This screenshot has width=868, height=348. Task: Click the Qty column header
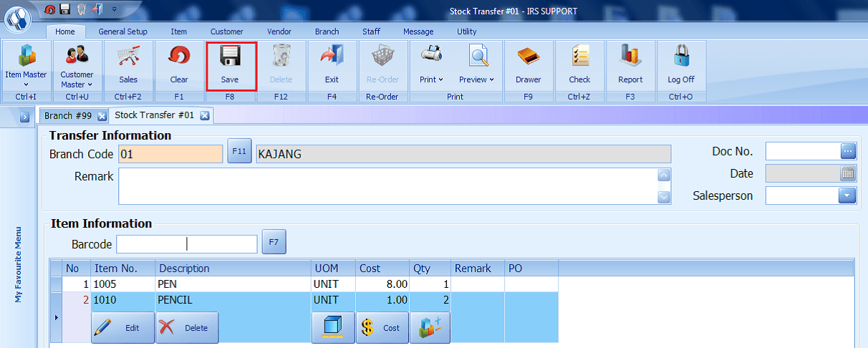[x=430, y=269]
